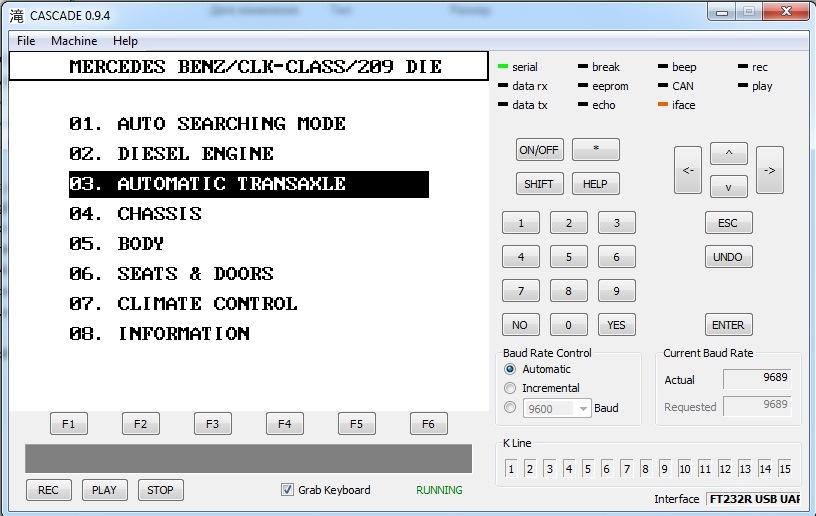Click the left arrow (<-) button

688,170
